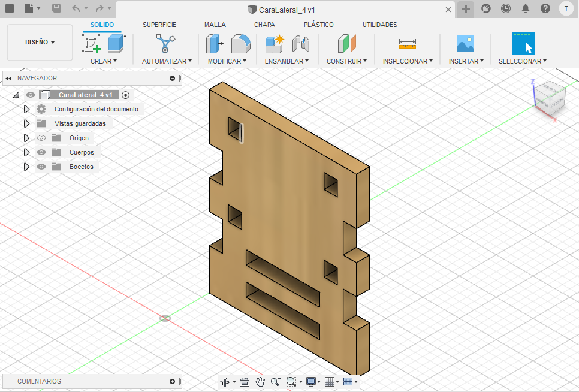The image size is (579, 392).
Task: Open the notifications bell
Action: click(x=526, y=8)
